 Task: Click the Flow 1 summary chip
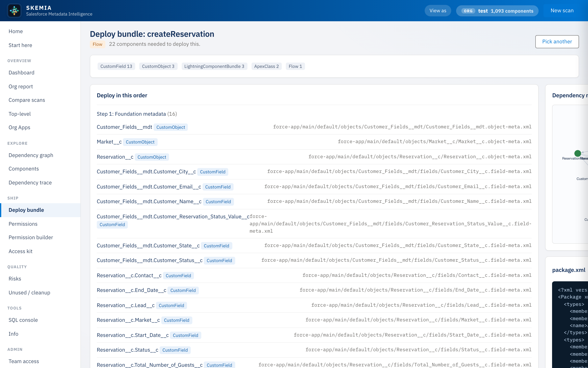(295, 66)
